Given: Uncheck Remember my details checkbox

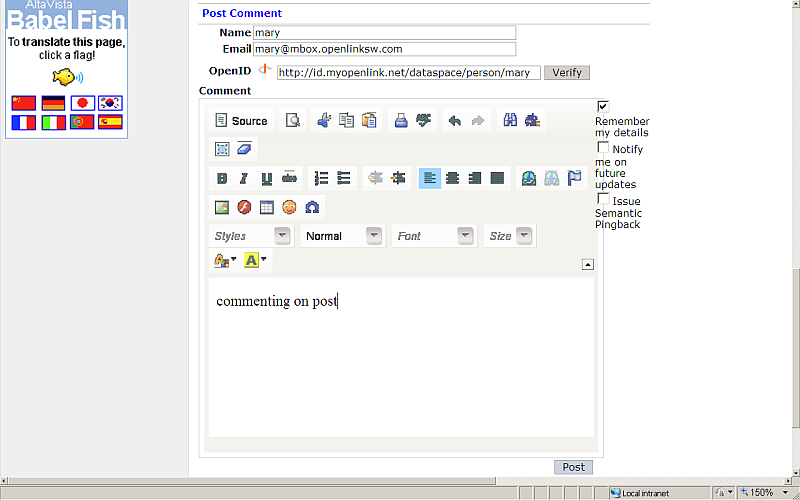Looking at the screenshot, I should pos(603,107).
